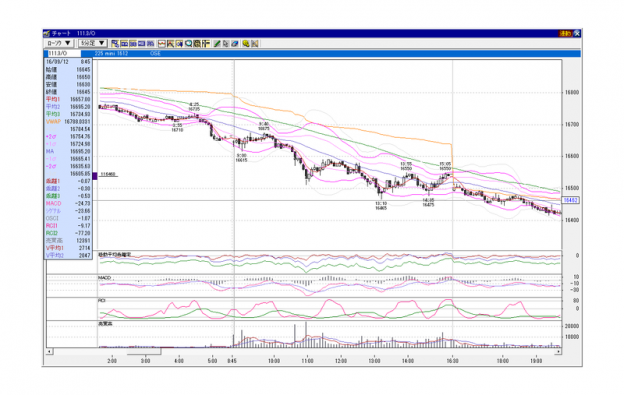The image size is (624, 395).
Task: Click the chart window title bar icon
Action: click(x=47, y=33)
